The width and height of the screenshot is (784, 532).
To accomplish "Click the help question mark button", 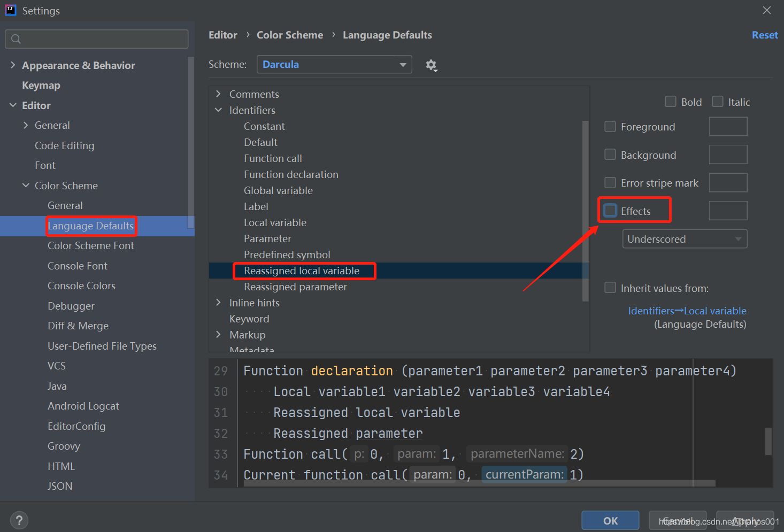I will (x=19, y=520).
